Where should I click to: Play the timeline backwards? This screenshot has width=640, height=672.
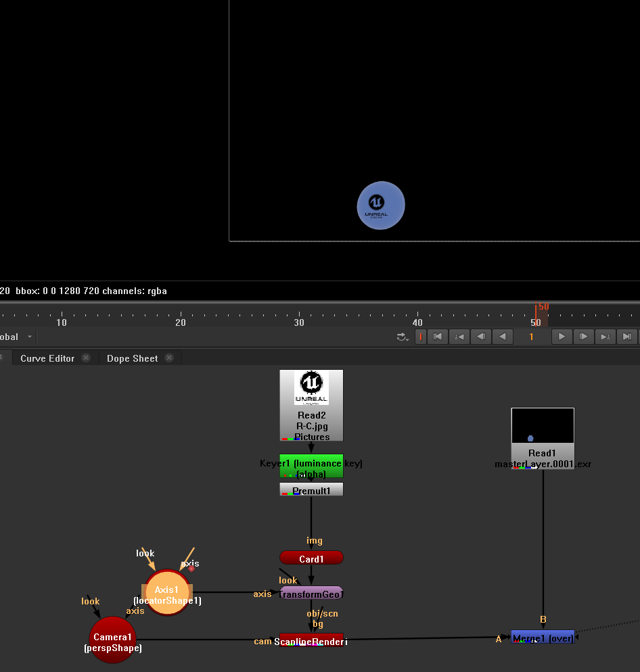502,337
